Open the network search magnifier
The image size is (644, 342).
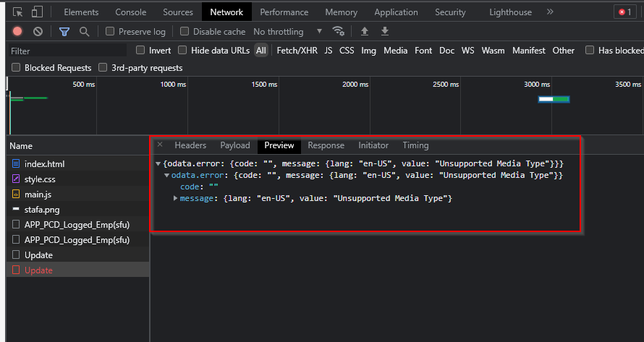(x=84, y=32)
